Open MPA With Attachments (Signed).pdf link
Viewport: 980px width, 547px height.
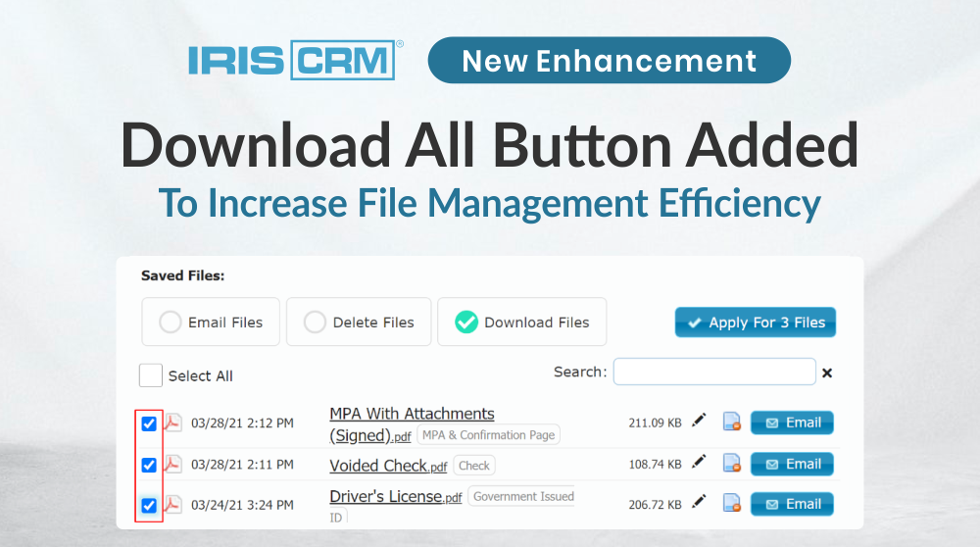click(412, 424)
